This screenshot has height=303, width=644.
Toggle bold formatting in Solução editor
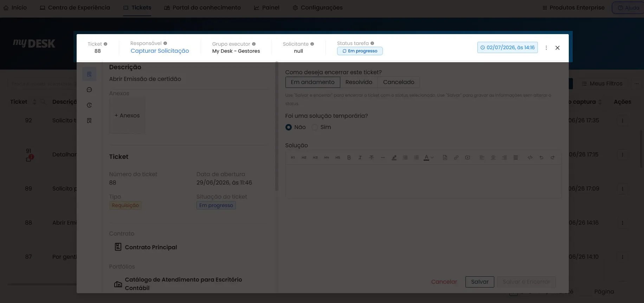click(349, 157)
